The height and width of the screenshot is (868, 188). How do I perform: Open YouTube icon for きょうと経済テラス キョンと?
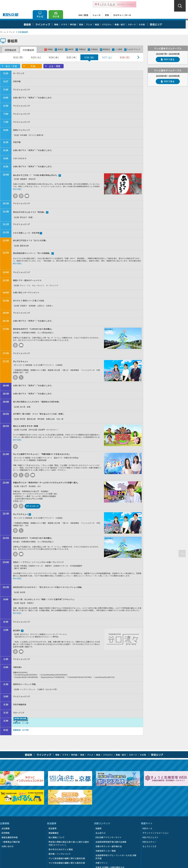click(32, 475)
